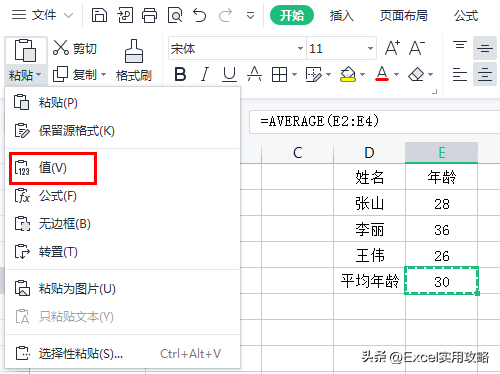Image resolution: width=500 pixels, height=374 pixels.
Task: Choose 转置(T) paste option
Action: pos(123,252)
